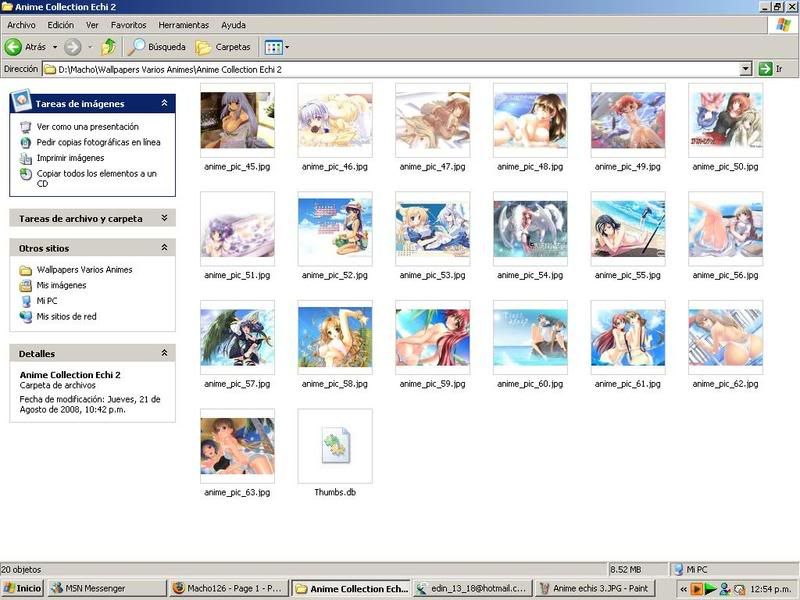Open the Archivo menu

tap(21, 25)
